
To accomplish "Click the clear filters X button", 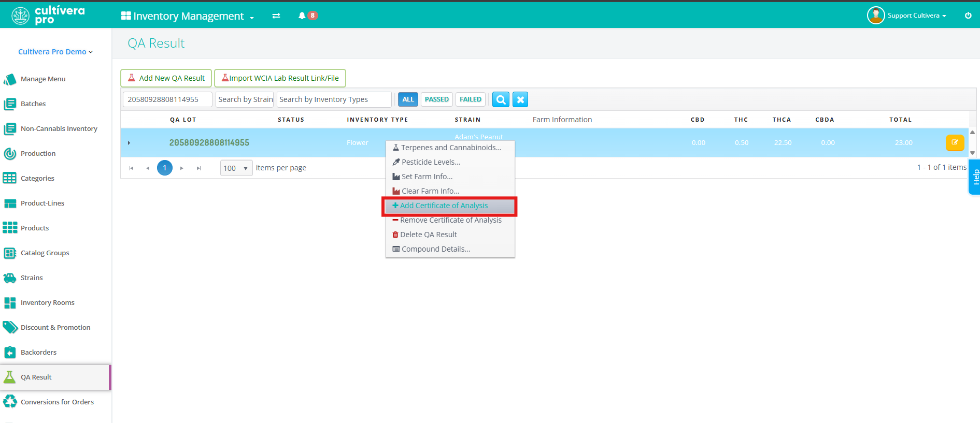I will point(520,99).
